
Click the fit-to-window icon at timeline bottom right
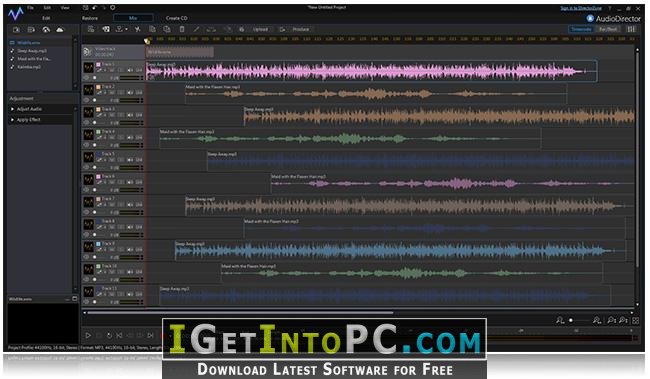pyautogui.click(x=635, y=320)
